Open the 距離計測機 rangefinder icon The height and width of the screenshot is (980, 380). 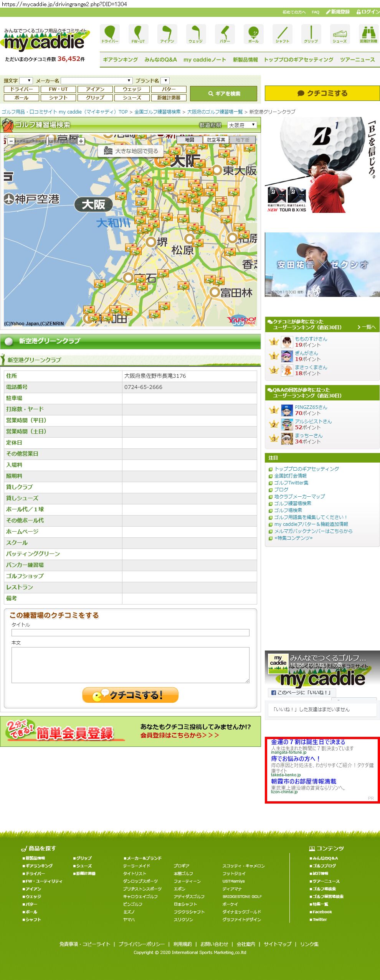368,34
